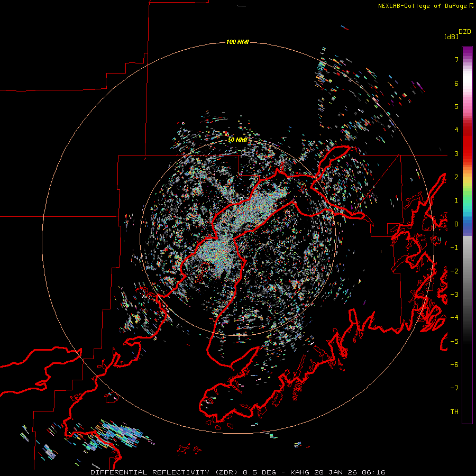This screenshot has height=476, width=476.
Task: Click the 06:16 time stamp
Action: (x=373, y=472)
